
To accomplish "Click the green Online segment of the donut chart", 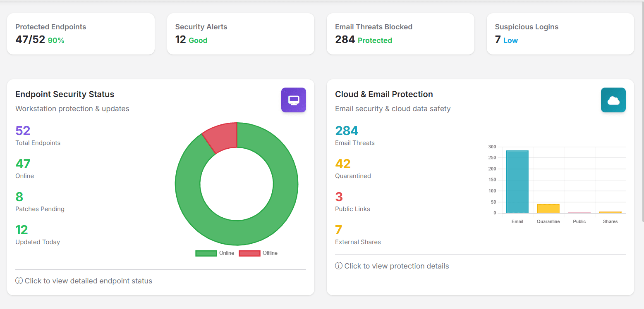I will (236, 231).
